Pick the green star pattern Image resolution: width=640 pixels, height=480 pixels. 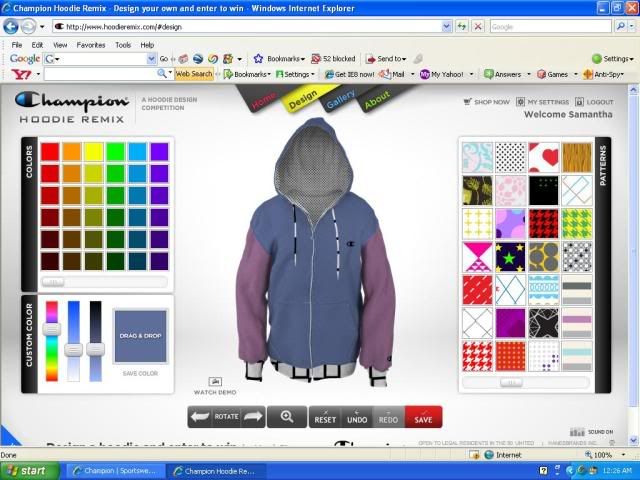[510, 257]
